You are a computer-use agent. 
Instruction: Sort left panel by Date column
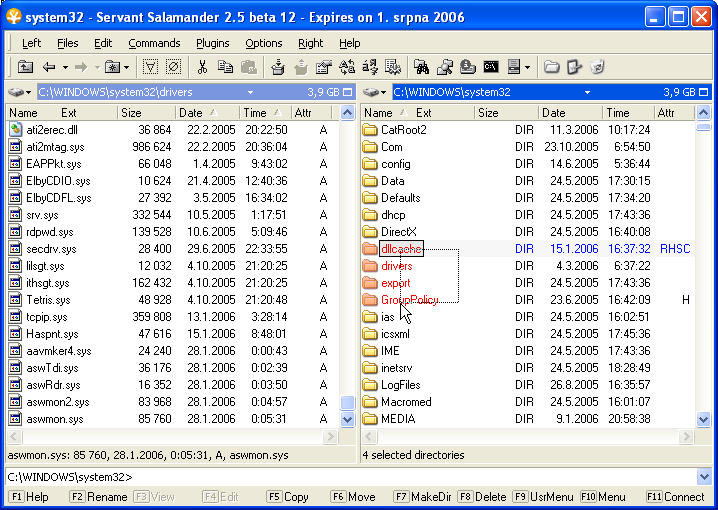point(207,113)
